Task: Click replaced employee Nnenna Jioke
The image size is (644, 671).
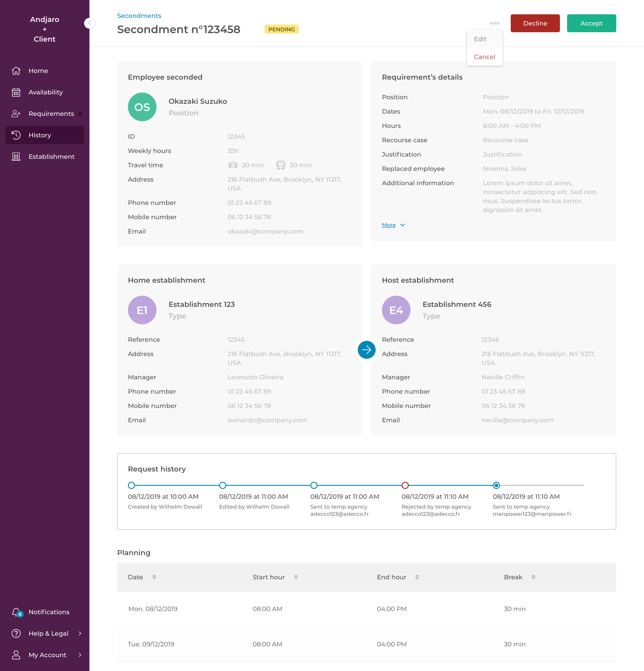Action: pyautogui.click(x=505, y=169)
